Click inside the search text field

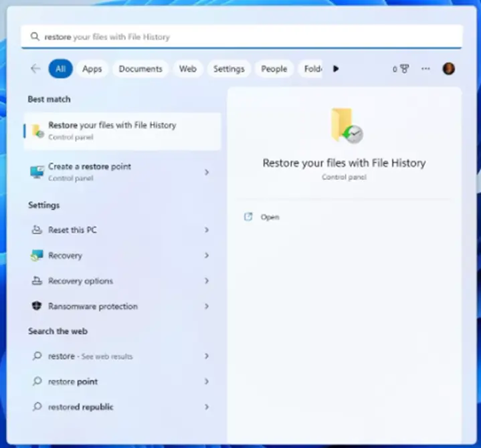tap(242, 37)
